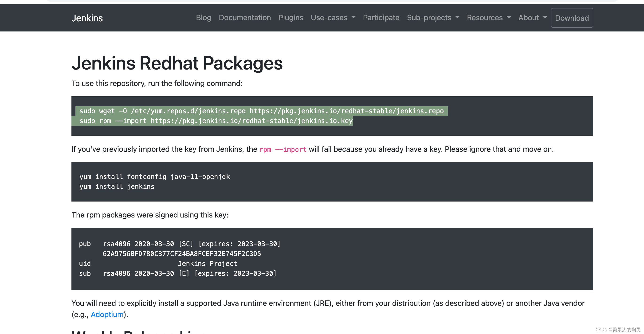Go to the Plugins page
644x334 pixels.
coord(291,17)
